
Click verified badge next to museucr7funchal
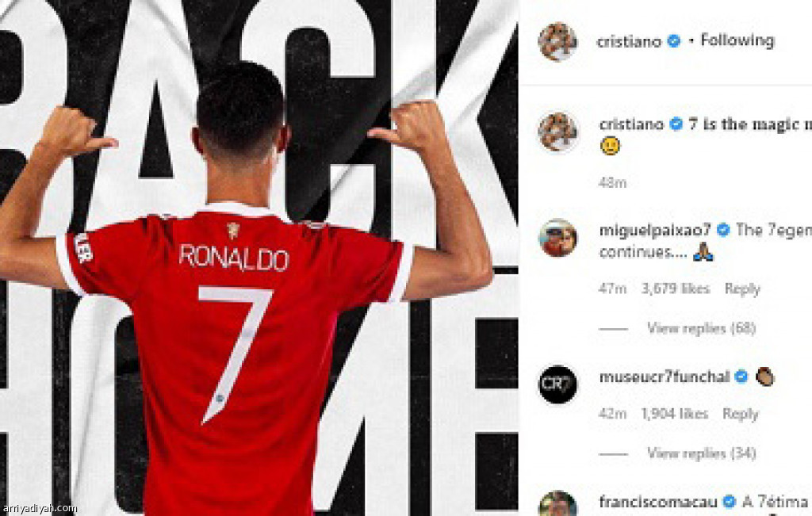pos(741,376)
